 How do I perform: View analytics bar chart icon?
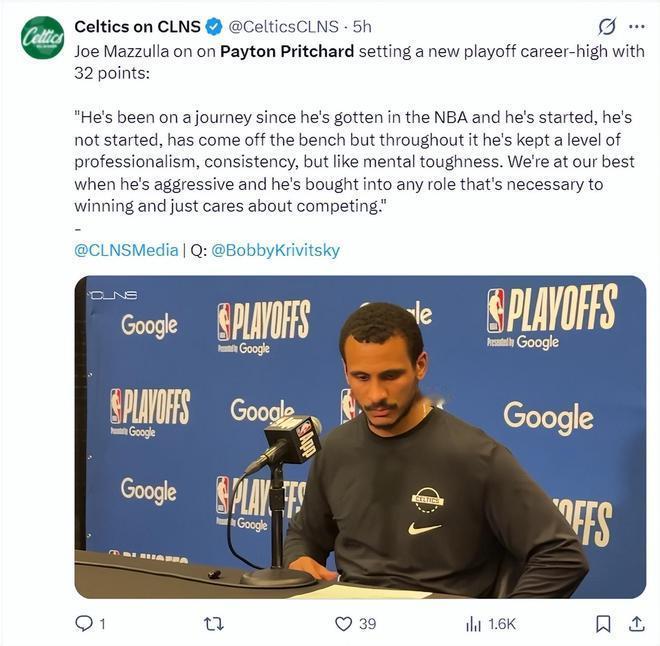click(x=473, y=624)
